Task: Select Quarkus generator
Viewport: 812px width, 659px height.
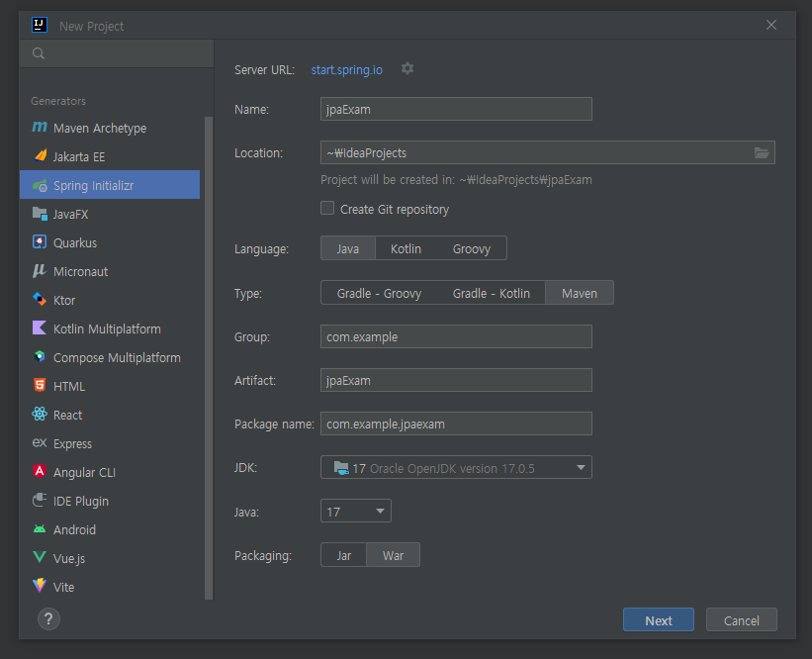Action: (x=110, y=242)
